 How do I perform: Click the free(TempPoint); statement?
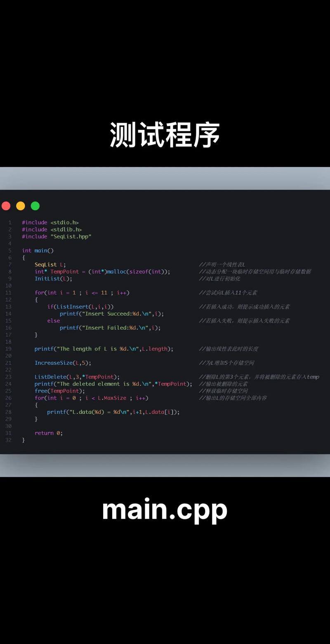click(59, 391)
